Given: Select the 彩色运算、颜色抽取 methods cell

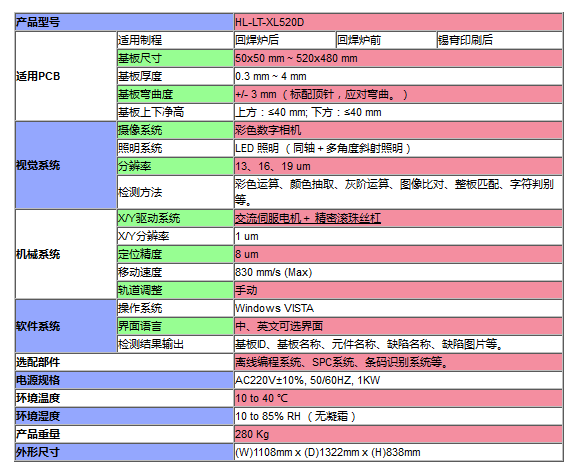Looking at the screenshot, I should coord(398,192).
